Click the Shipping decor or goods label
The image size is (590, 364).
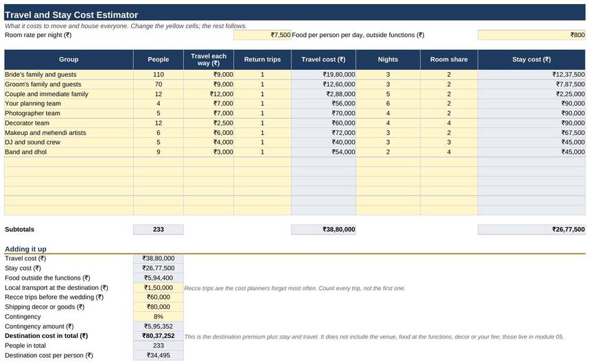click(x=45, y=307)
